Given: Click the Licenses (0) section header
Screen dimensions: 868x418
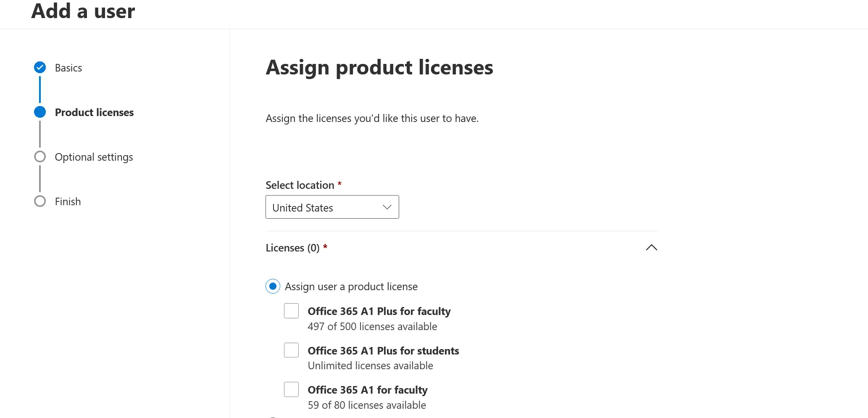Looking at the screenshot, I should click(461, 248).
